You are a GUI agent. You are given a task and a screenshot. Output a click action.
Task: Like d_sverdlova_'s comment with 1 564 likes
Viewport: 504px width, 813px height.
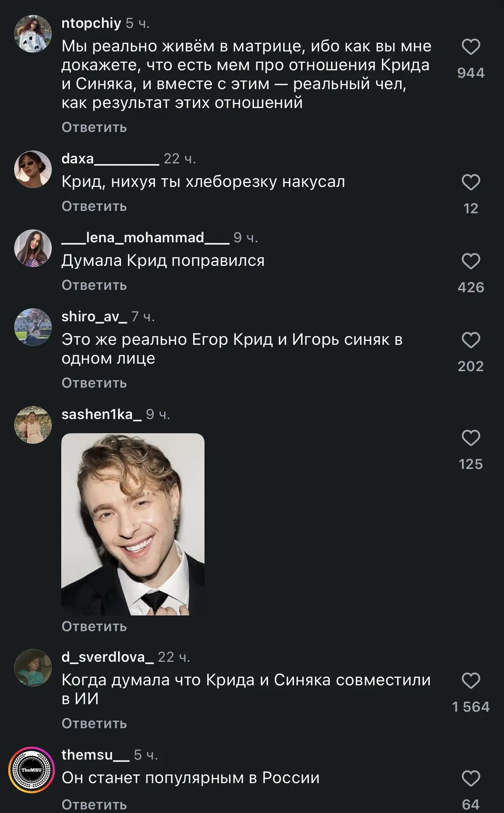click(x=471, y=680)
